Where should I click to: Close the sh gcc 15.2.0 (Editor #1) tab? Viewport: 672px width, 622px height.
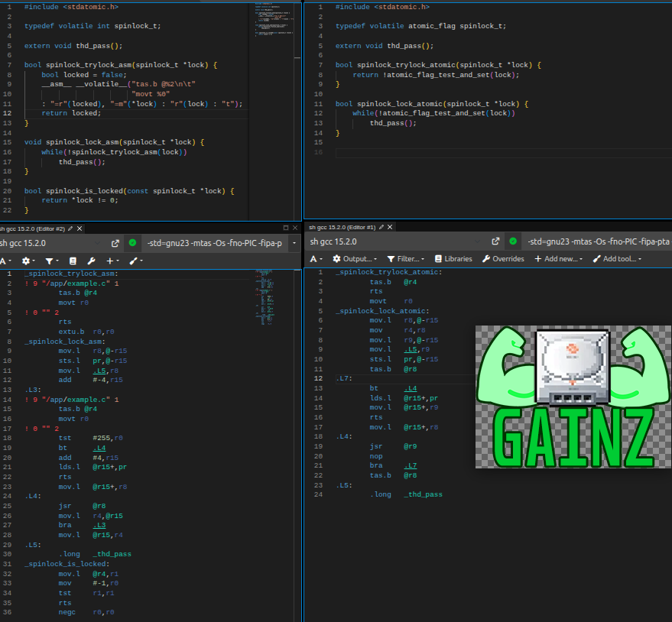click(x=390, y=227)
